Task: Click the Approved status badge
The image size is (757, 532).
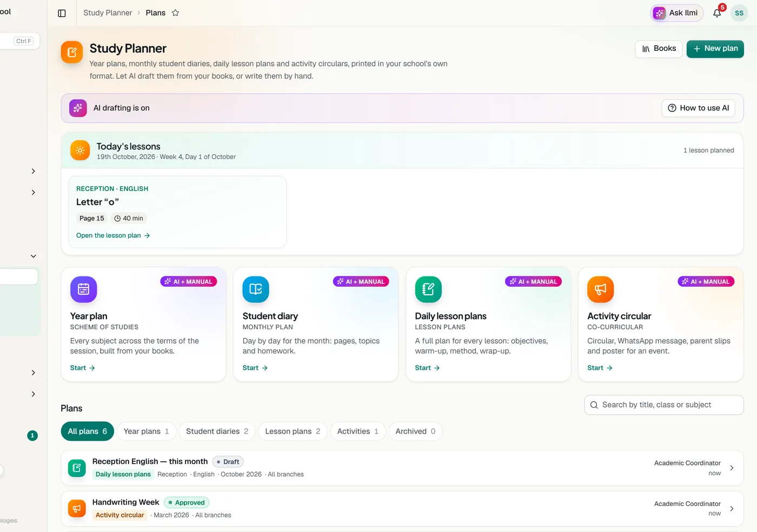Action: tap(187, 503)
